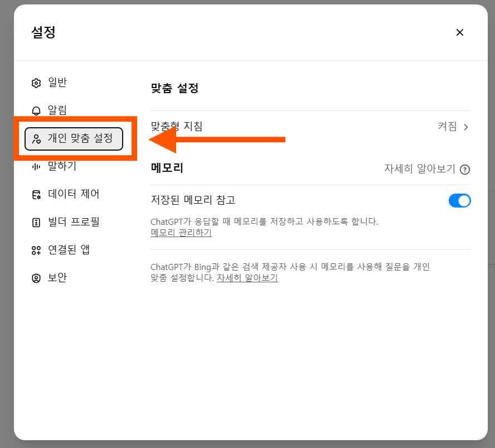
Task: Select the 말하기 settings tab
Action: [x=61, y=166]
